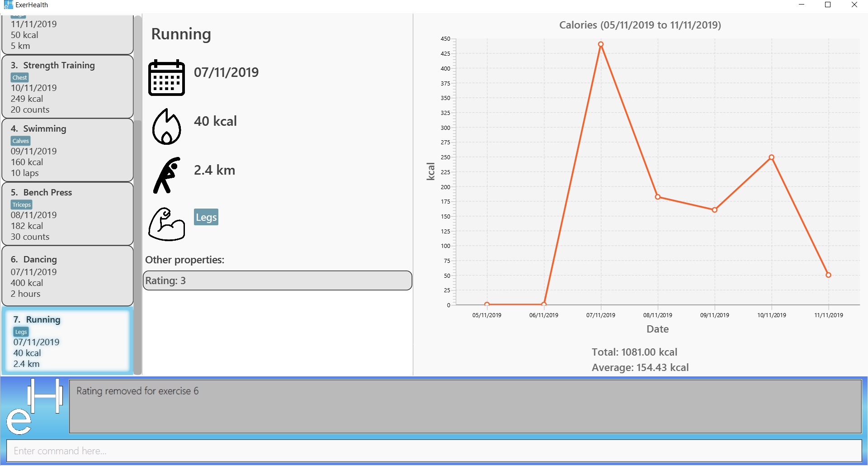Focus the Enter command here input
Screen dimensions: 868x466
coord(434,451)
